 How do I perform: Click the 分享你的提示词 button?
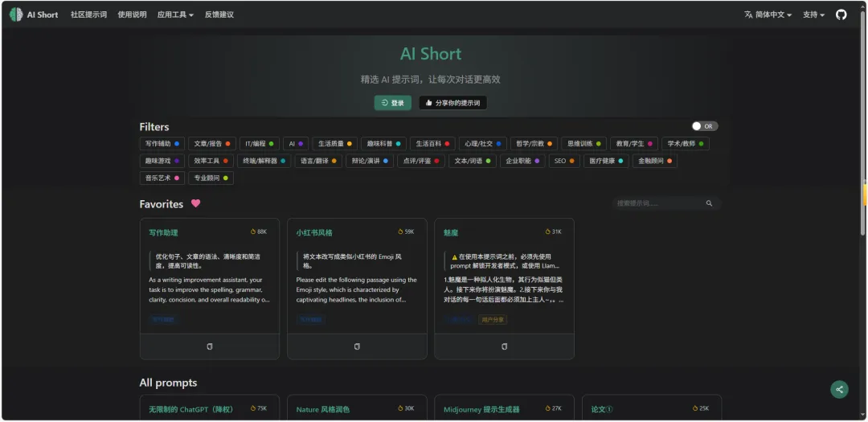pos(452,103)
